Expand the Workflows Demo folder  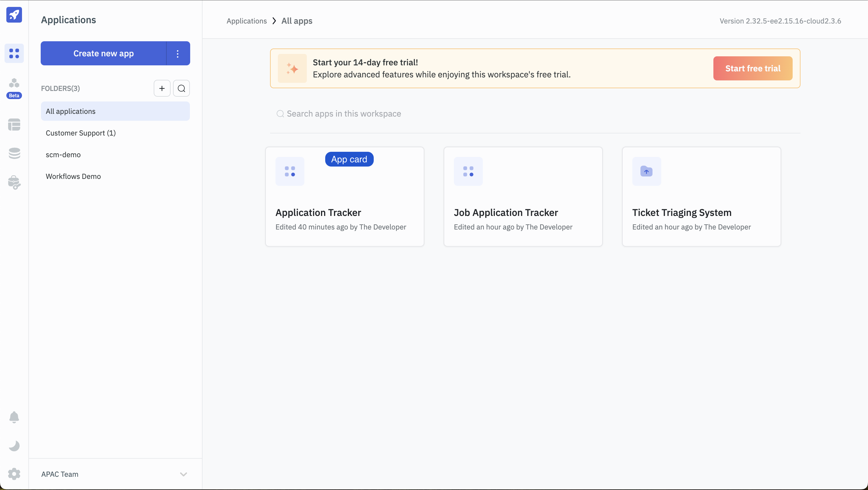(73, 176)
